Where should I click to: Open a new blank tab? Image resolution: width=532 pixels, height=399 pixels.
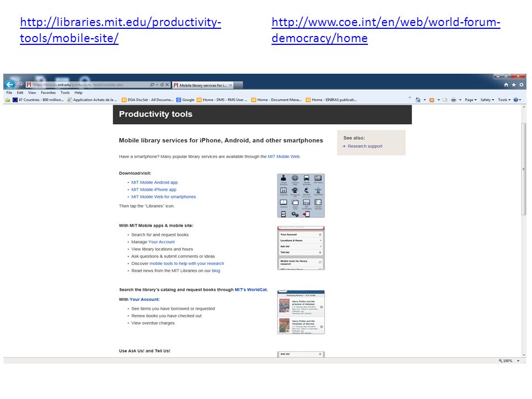(238, 85)
